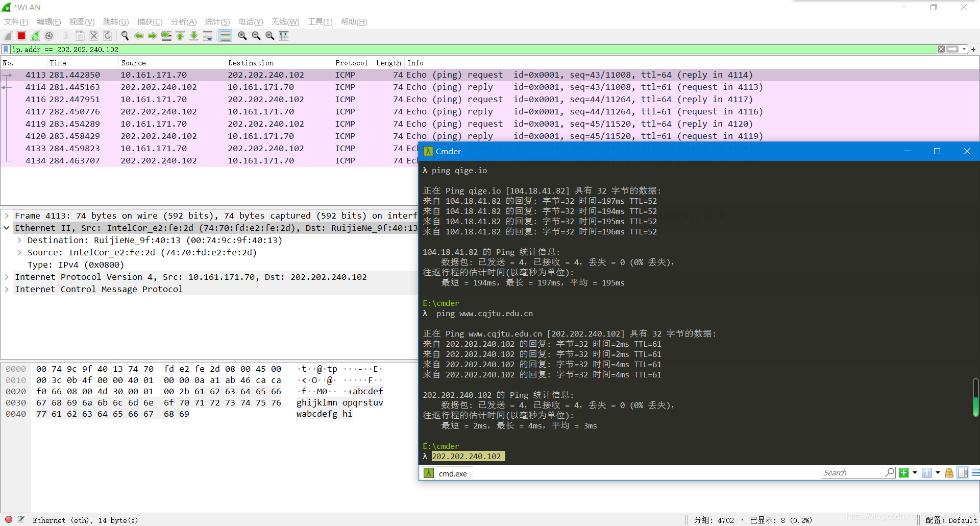
Task: Zoom in packet text
Action: click(x=242, y=36)
